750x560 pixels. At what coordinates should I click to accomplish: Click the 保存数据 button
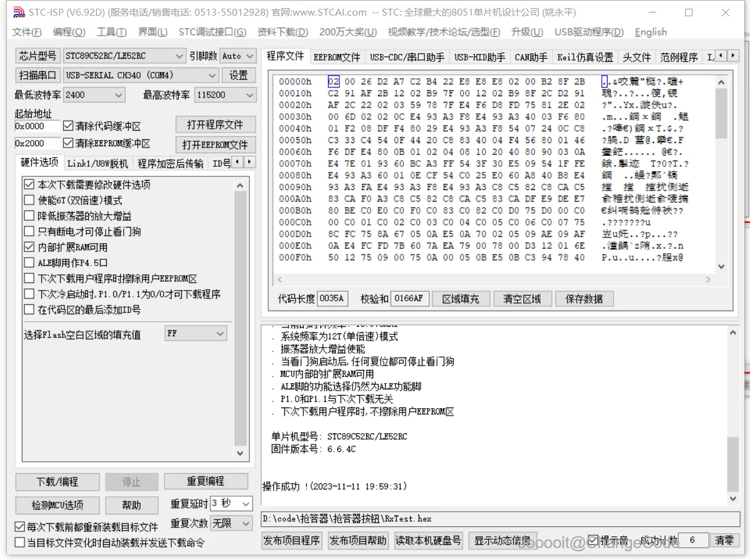point(585,299)
